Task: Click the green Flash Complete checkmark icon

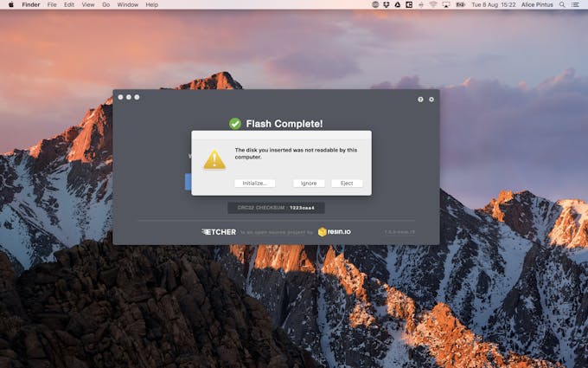Action: click(235, 124)
